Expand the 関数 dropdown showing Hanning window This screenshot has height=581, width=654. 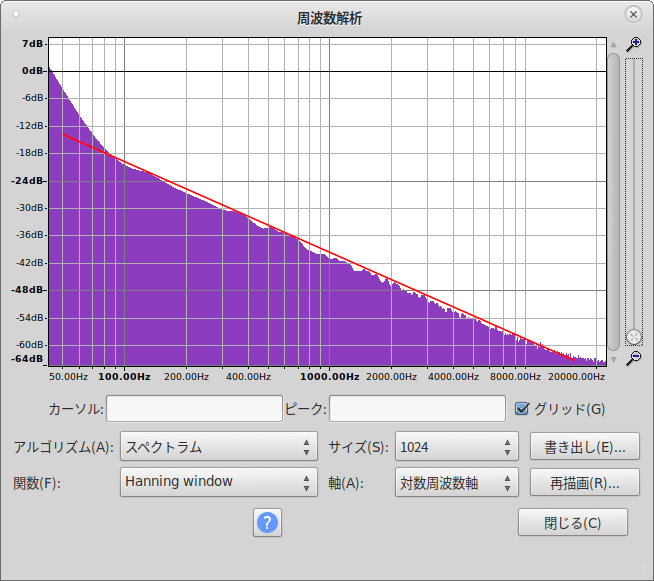(218, 482)
